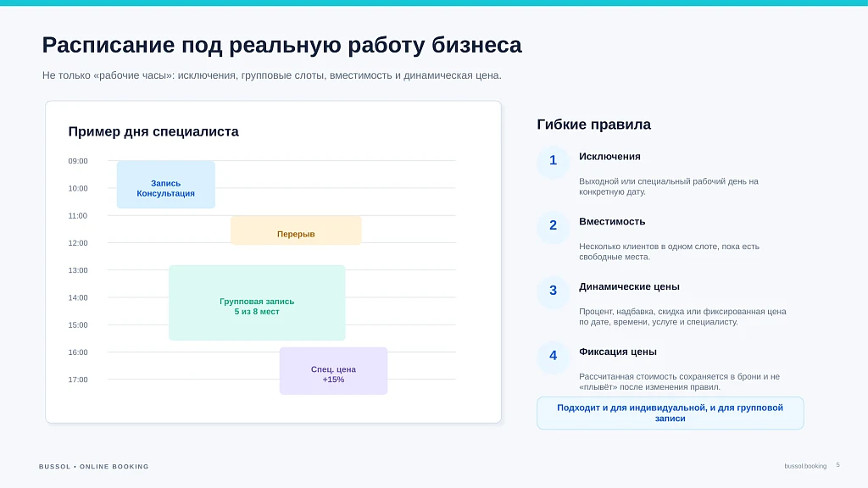868x488 pixels.
Task: Click the Подходит и для индивидуальной callout box
Action: (x=670, y=413)
